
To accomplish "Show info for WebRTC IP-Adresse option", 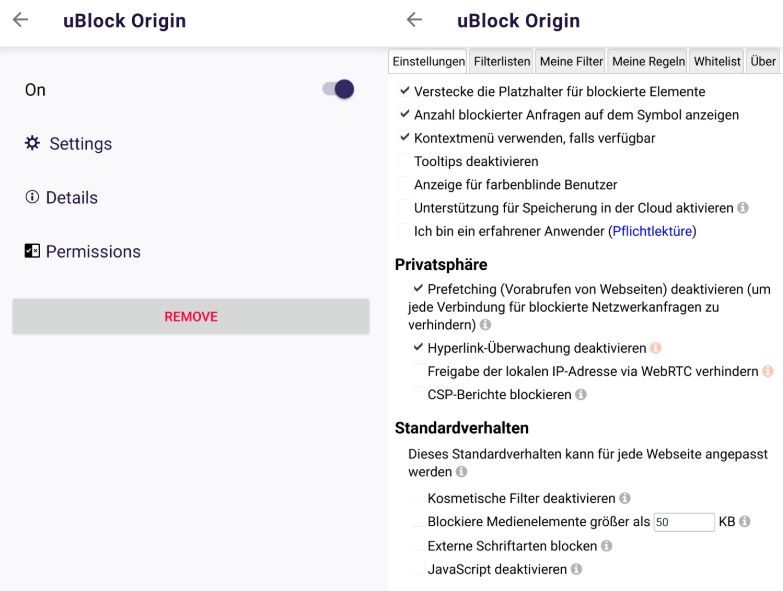I will tap(768, 371).
